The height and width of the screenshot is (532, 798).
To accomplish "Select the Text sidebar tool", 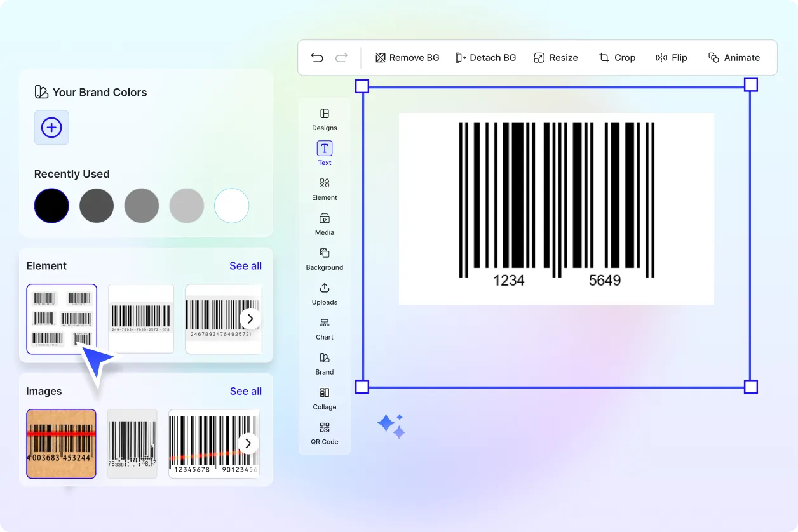I will [325, 154].
